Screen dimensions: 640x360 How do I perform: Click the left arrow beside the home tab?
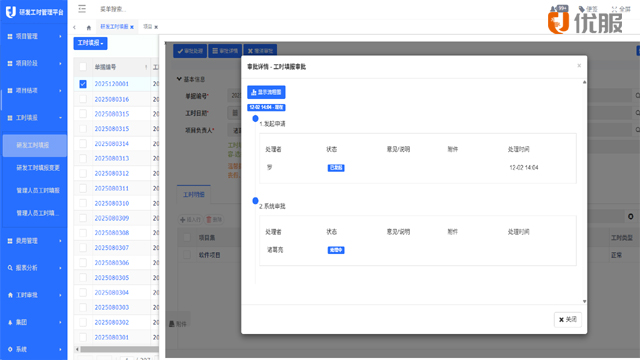coord(74,27)
